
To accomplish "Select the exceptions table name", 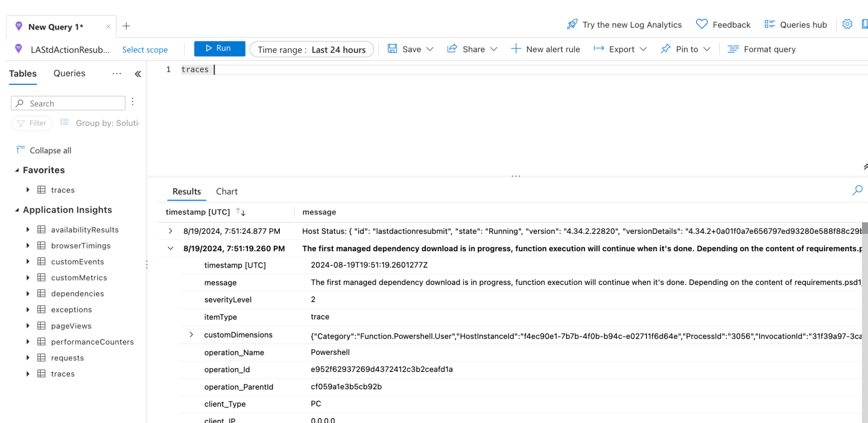I will (71, 310).
